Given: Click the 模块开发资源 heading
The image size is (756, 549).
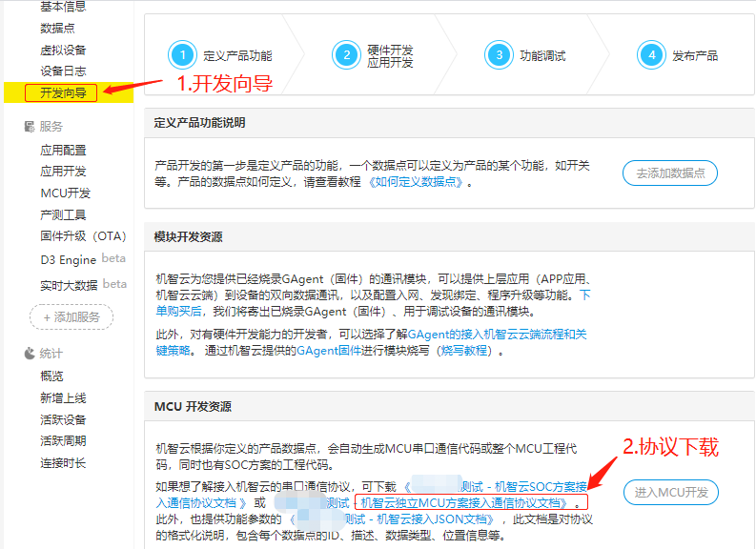Looking at the screenshot, I should coord(188,236).
